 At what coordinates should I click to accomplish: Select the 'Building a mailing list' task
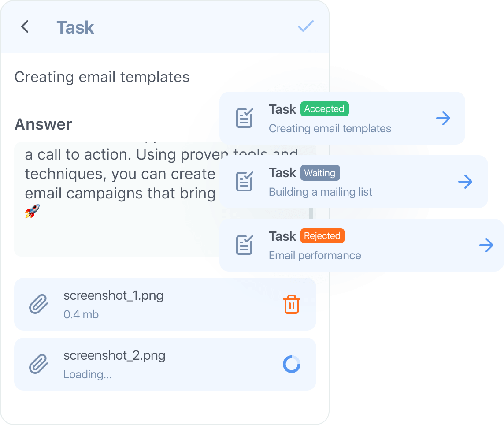point(320,192)
